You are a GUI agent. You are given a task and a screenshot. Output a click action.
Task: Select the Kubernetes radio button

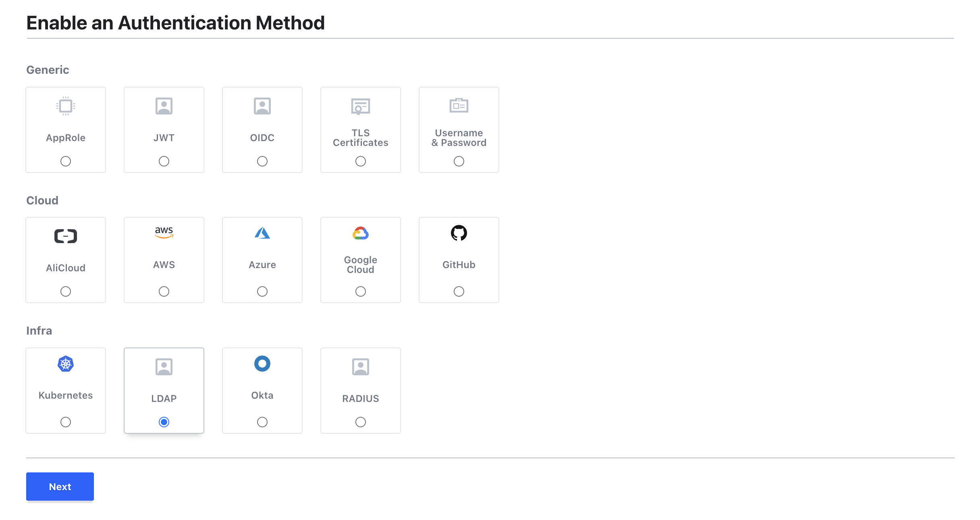(x=66, y=422)
